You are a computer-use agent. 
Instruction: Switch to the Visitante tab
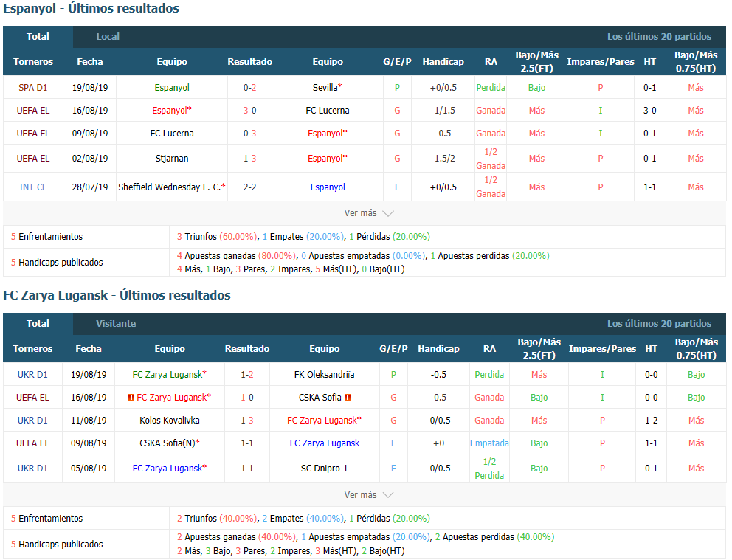116,324
